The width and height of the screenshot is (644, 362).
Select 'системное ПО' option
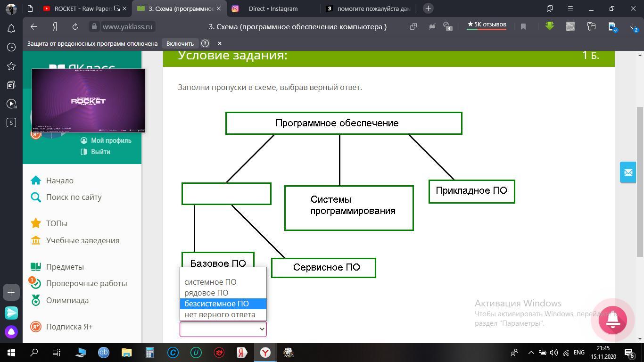pyautogui.click(x=223, y=282)
